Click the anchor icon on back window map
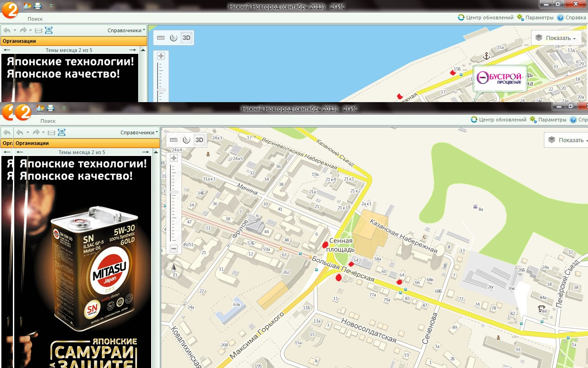The height and width of the screenshot is (368, 588). click(x=486, y=56)
